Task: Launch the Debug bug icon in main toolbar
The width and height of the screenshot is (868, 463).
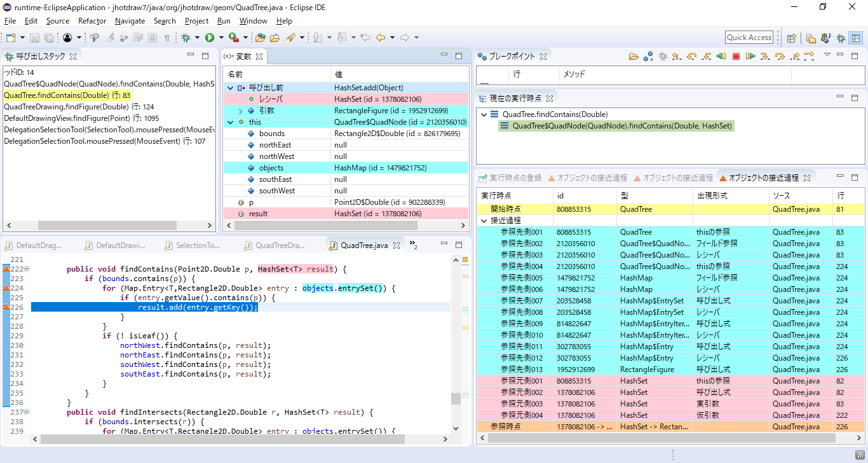Action: pyautogui.click(x=186, y=38)
